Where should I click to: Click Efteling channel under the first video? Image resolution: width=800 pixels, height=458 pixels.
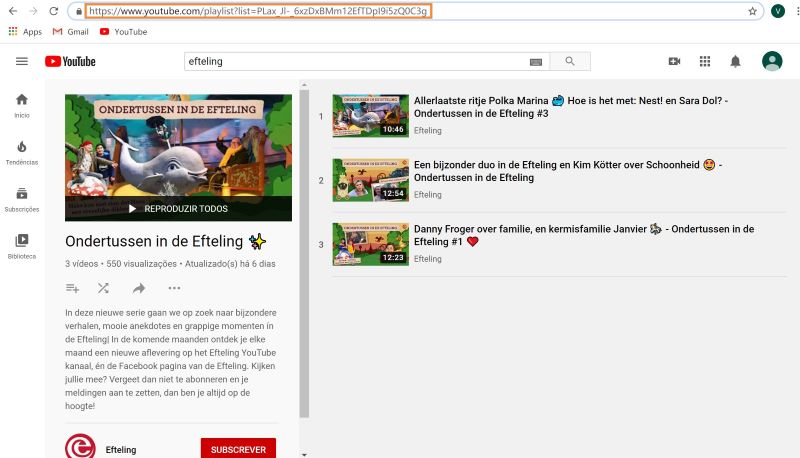tap(428, 131)
